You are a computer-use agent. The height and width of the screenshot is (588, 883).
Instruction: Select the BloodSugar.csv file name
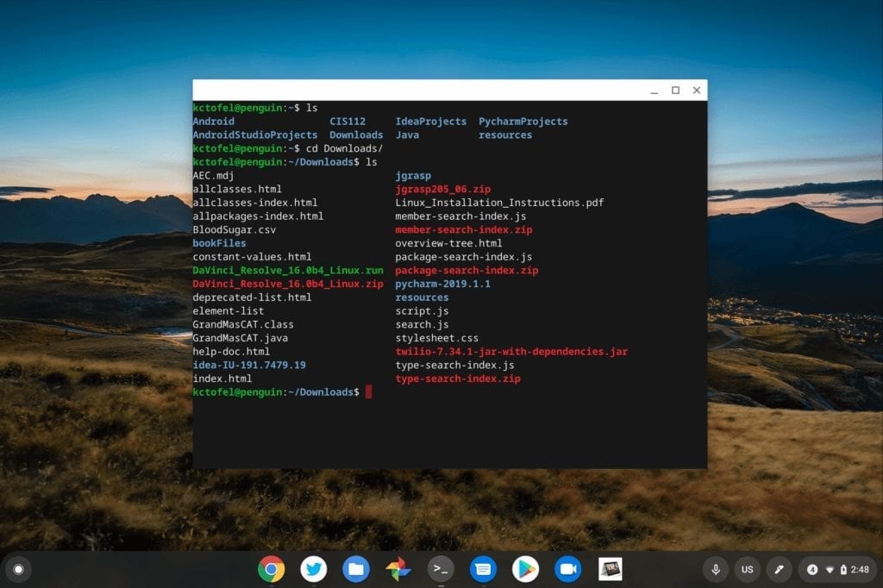click(235, 230)
